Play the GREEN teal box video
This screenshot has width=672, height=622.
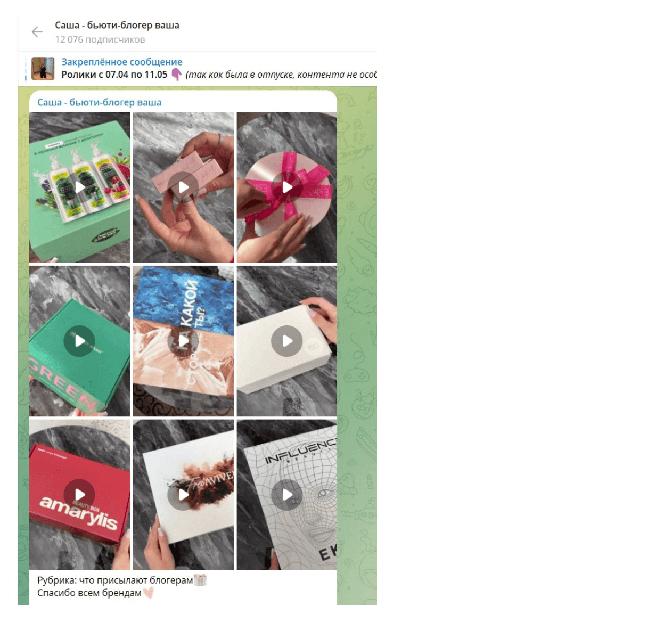[80, 341]
